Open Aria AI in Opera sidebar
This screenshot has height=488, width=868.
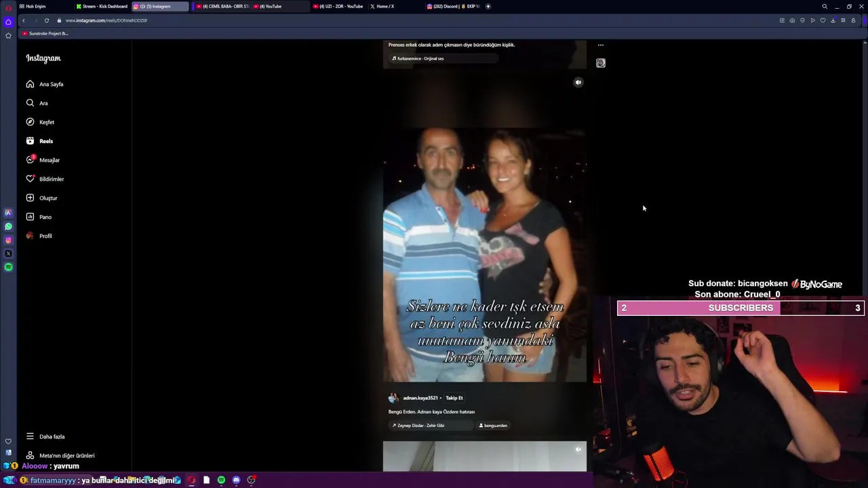8,213
